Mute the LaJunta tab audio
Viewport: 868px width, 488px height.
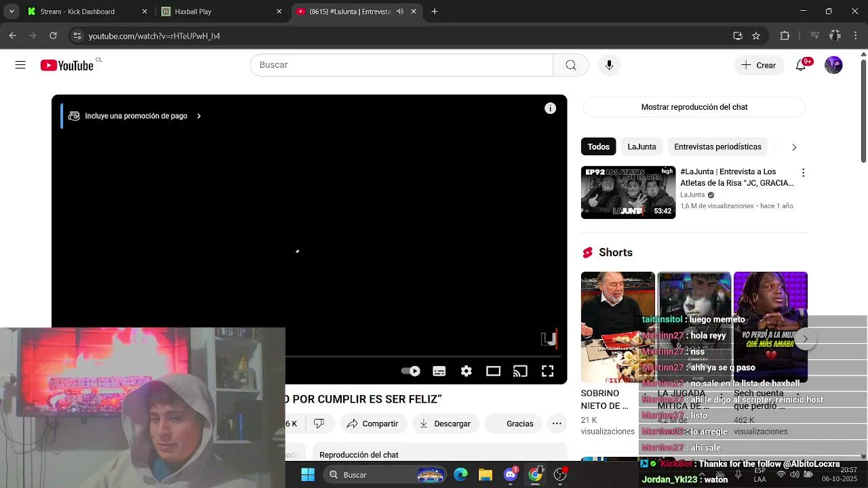pyautogui.click(x=399, y=12)
